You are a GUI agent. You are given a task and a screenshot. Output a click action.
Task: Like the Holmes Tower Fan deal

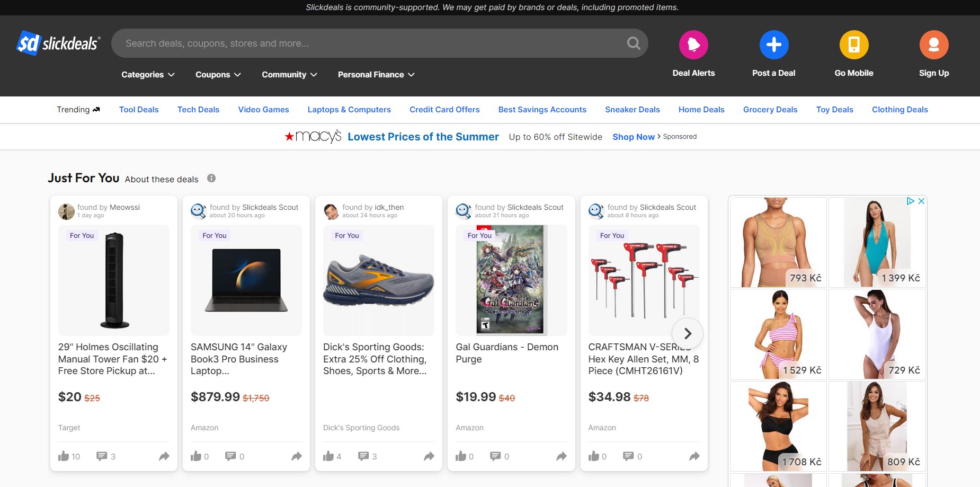click(x=64, y=456)
